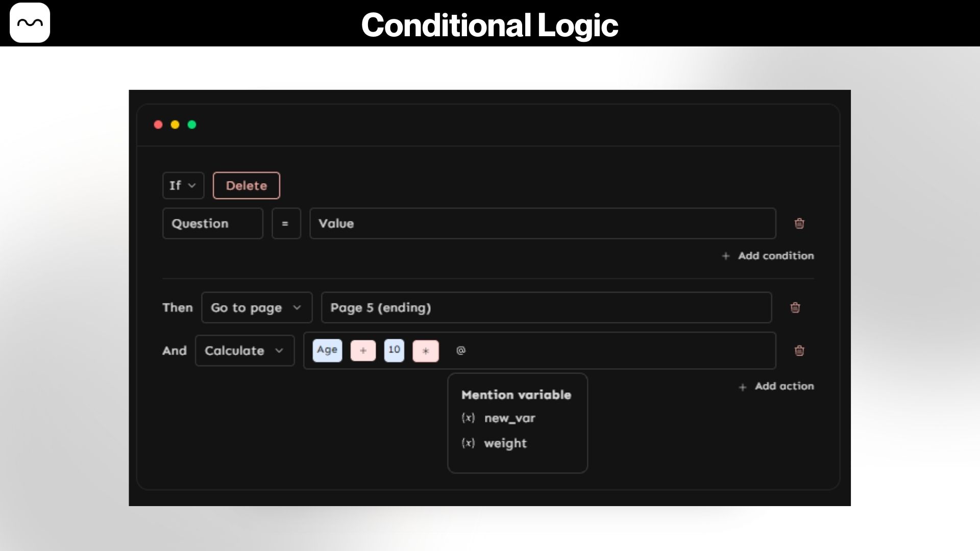This screenshot has width=980, height=551.
Task: Click the plus icon beside Add condition
Action: click(x=726, y=256)
